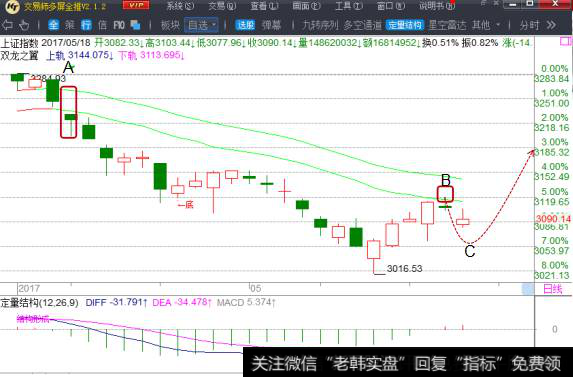Click the DEA -34.478 value
Screen dimensions: 573x377
pos(182,302)
